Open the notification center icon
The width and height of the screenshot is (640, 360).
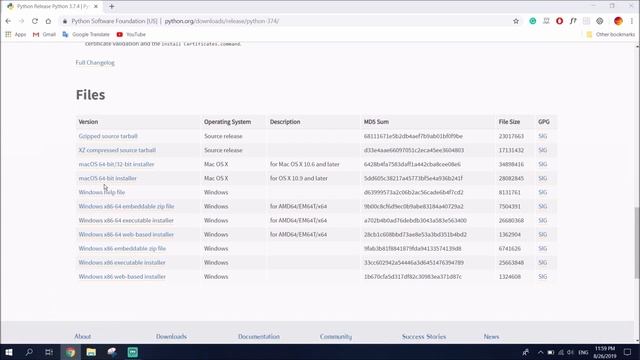(628, 352)
